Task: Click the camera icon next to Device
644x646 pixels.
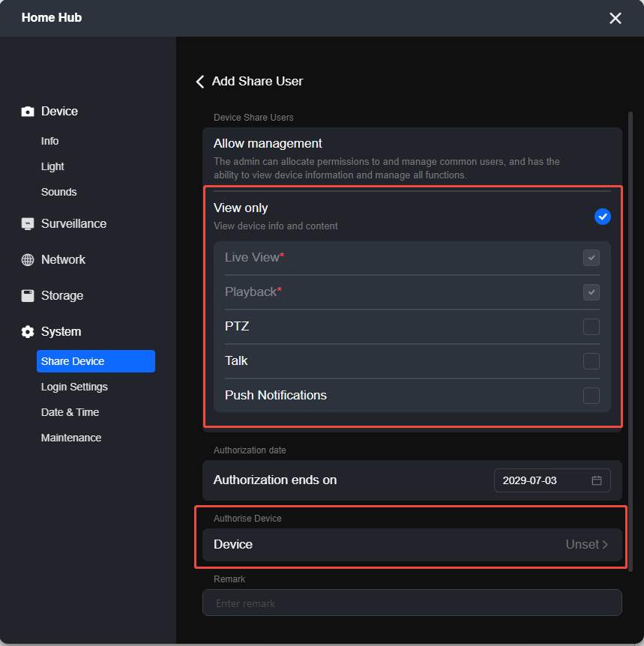Action: 28,112
